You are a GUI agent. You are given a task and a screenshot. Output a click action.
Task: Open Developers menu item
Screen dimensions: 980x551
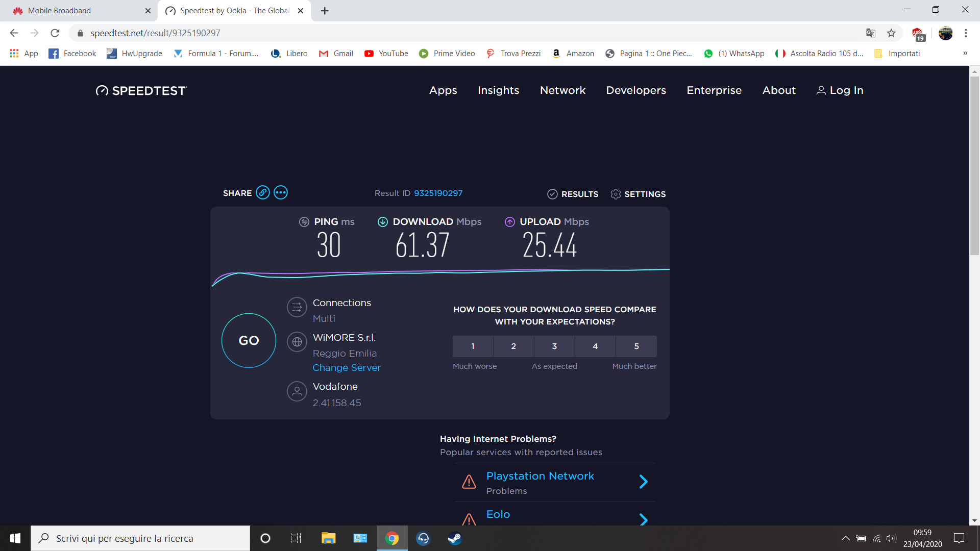coord(636,90)
